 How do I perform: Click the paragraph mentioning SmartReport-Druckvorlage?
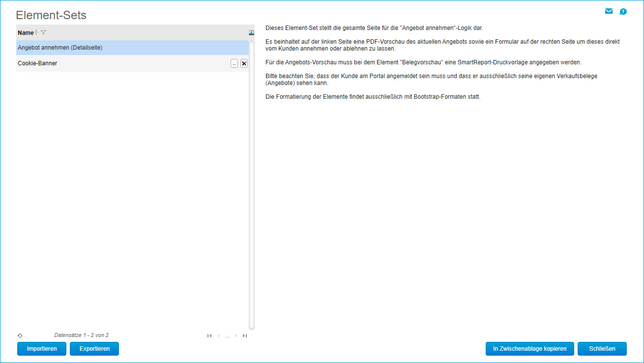423,62
